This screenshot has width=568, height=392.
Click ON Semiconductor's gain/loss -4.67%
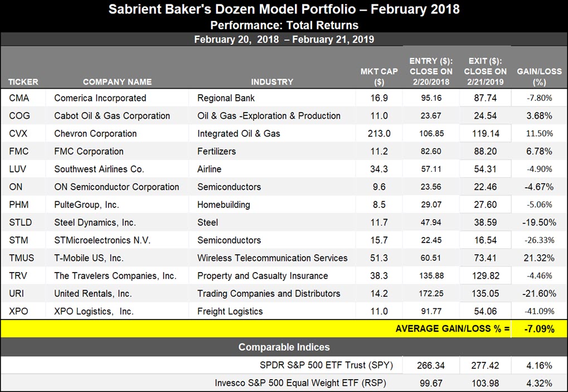(540, 187)
